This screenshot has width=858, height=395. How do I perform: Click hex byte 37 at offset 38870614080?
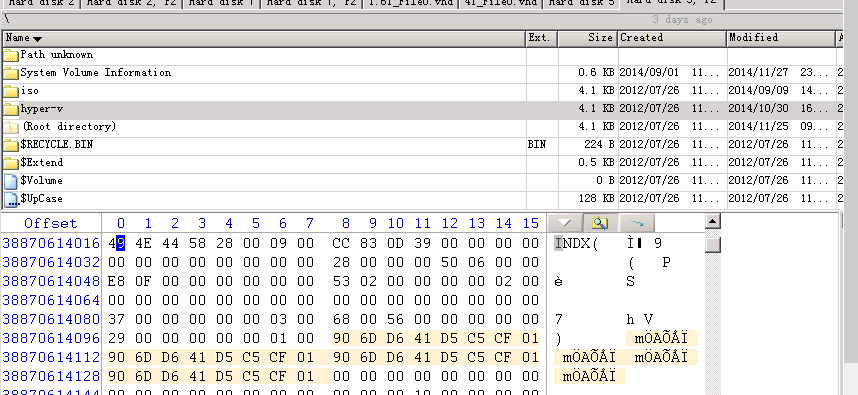click(117, 320)
